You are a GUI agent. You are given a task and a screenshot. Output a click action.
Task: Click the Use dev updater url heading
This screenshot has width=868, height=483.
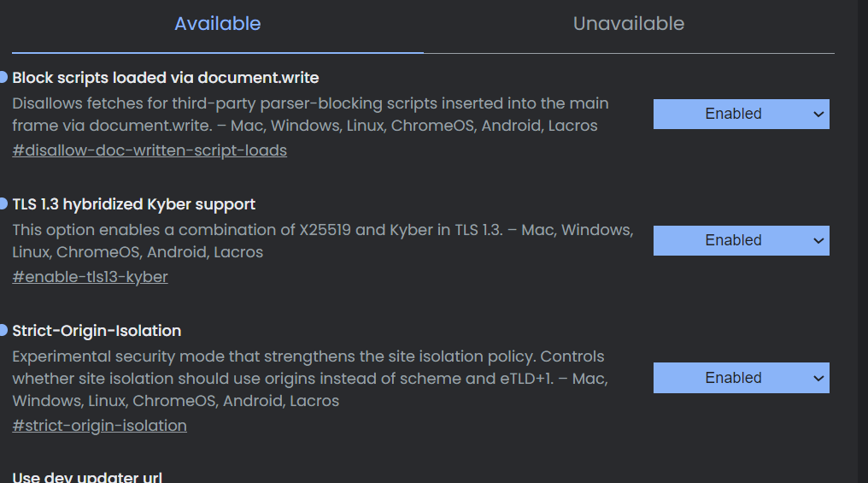[87, 476]
